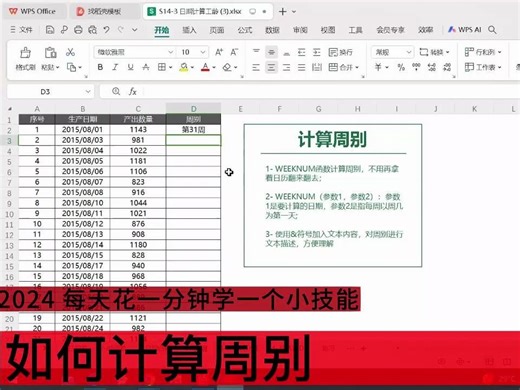This screenshot has width=520, height=390.
Task: Click the Print icon in quick toolbar
Action: (x=78, y=30)
